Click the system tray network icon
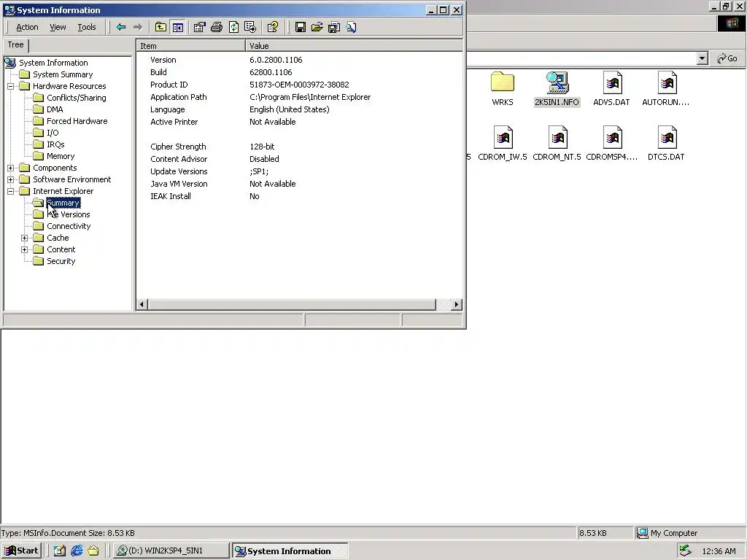This screenshot has height=560, width=747. point(685,551)
